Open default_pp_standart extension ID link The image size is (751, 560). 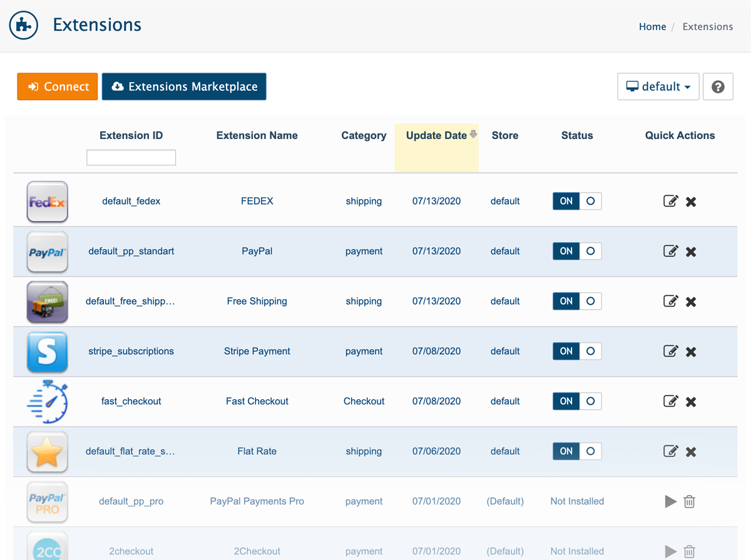click(131, 251)
